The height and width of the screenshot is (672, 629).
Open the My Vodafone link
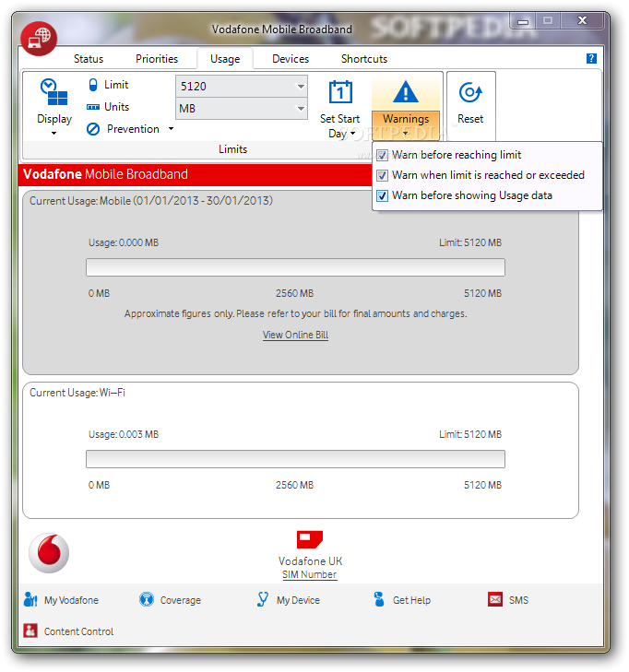71,600
